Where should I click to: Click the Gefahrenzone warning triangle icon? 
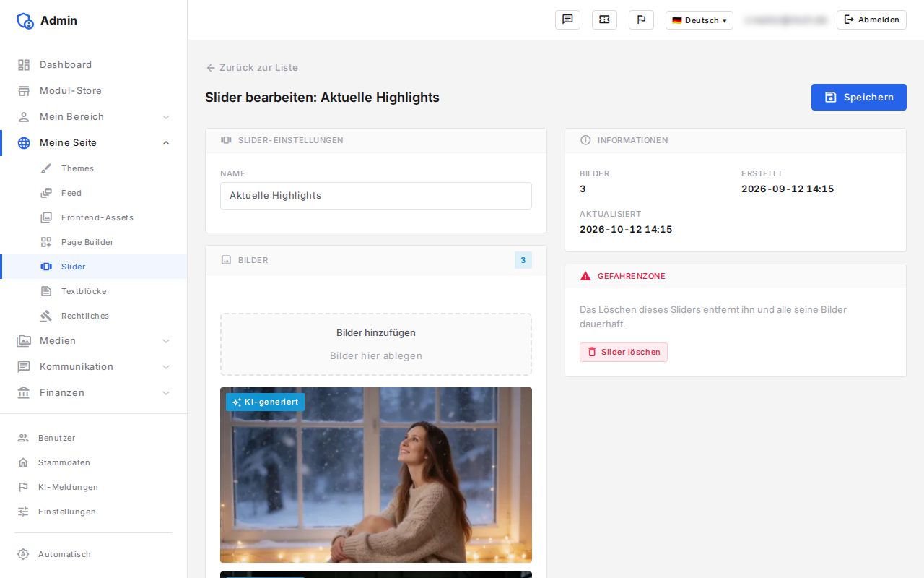(x=585, y=276)
